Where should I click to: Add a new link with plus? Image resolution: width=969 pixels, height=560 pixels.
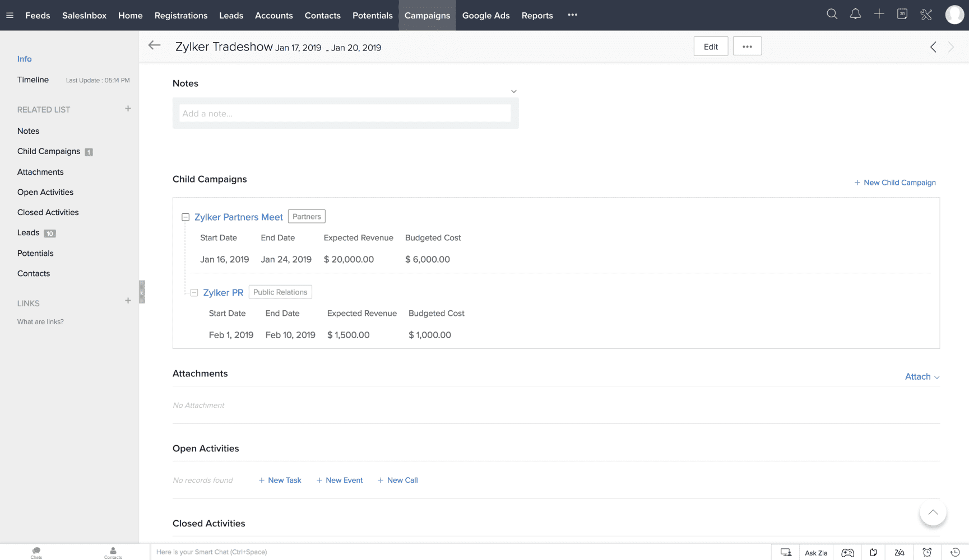click(128, 301)
